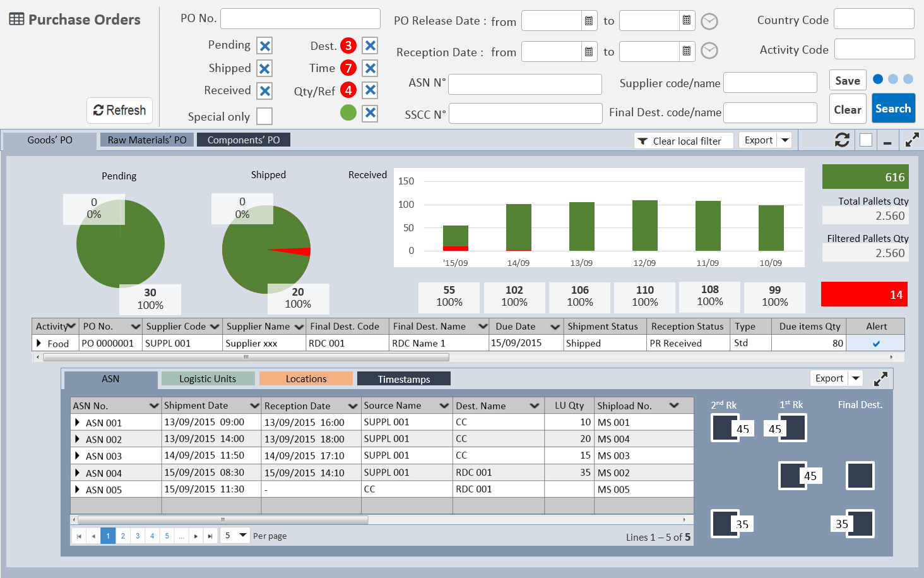Open the main Export dropdown arrow
This screenshot has width=924, height=578.
(x=785, y=140)
